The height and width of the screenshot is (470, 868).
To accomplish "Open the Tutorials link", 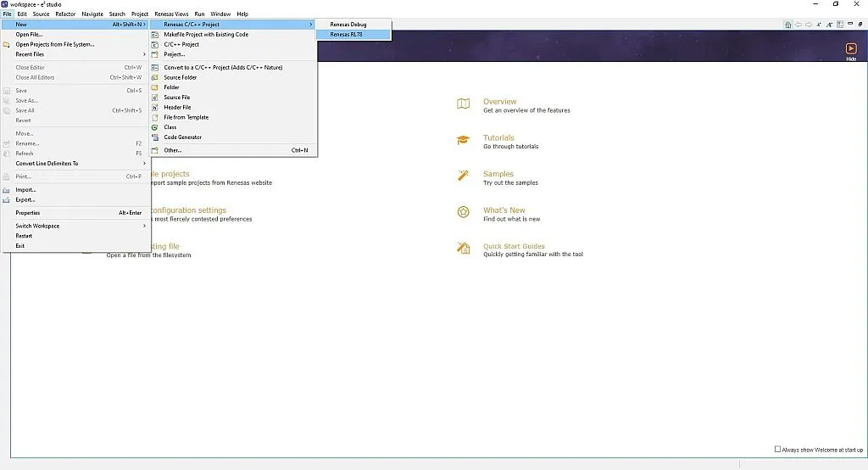I will click(498, 137).
